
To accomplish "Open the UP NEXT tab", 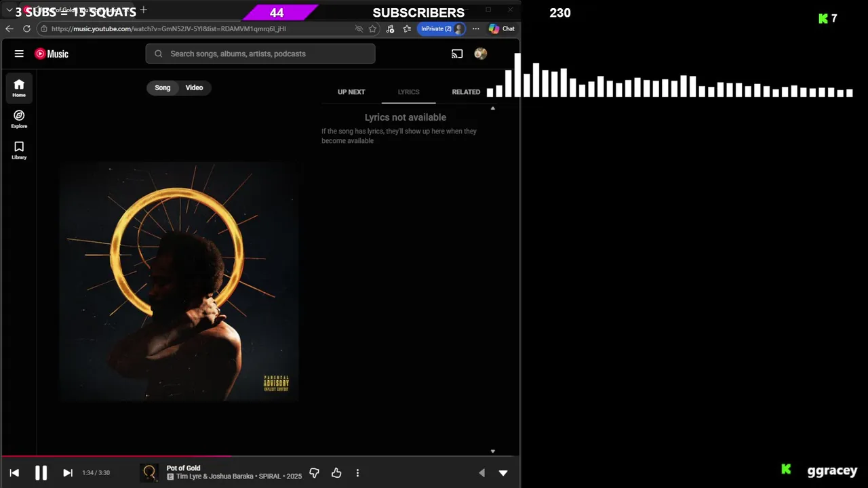I will coord(351,92).
